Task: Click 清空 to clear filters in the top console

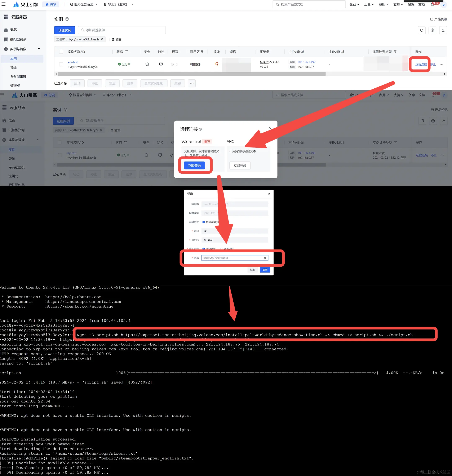Action: point(117,39)
